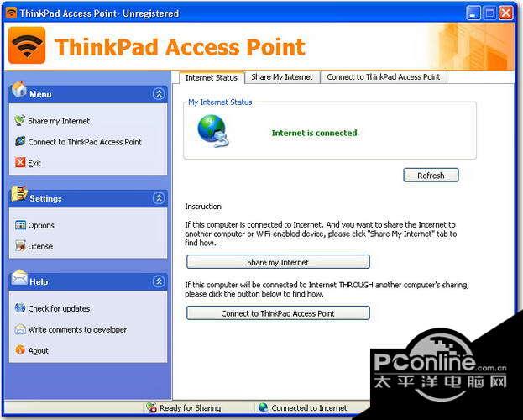Open Write comments to developer link
The height and width of the screenshot is (420, 523).
pyautogui.click(x=77, y=329)
